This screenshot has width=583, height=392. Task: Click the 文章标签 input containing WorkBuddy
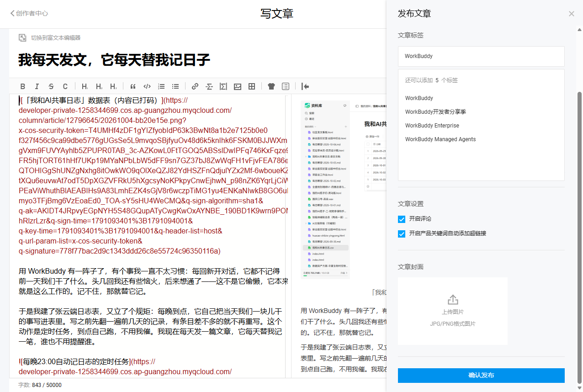pos(481,56)
